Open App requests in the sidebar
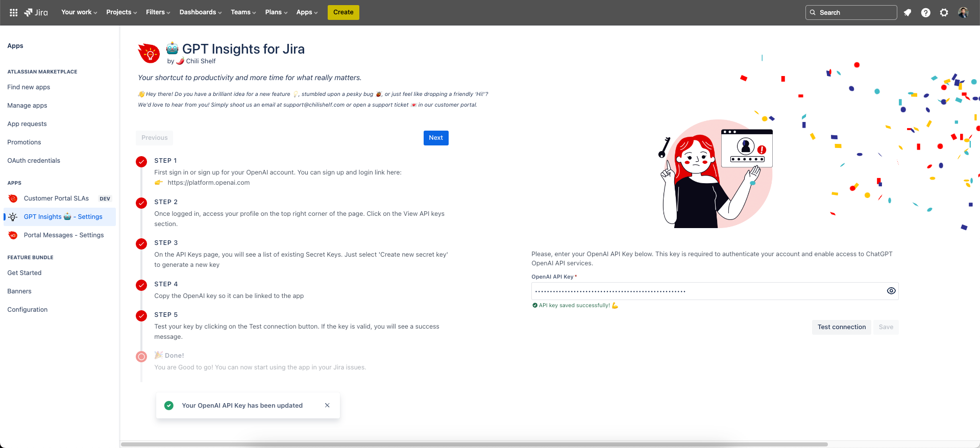The width and height of the screenshot is (980, 448). coord(27,124)
